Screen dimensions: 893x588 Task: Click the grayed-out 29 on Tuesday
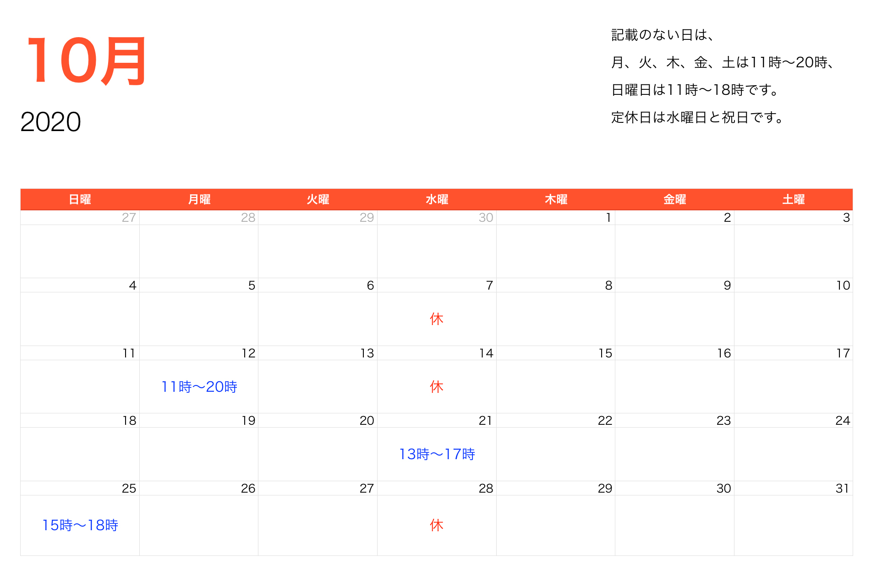pyautogui.click(x=367, y=218)
